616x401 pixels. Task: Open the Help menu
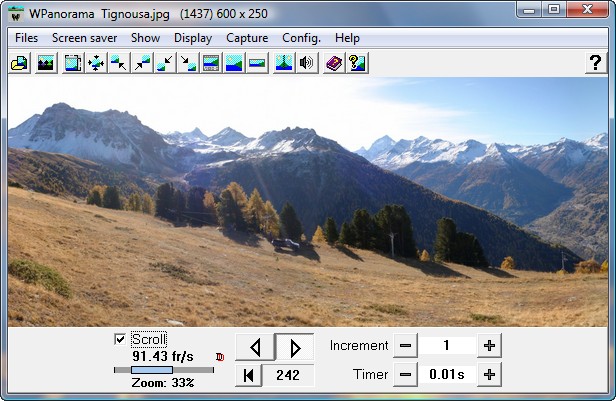point(347,38)
